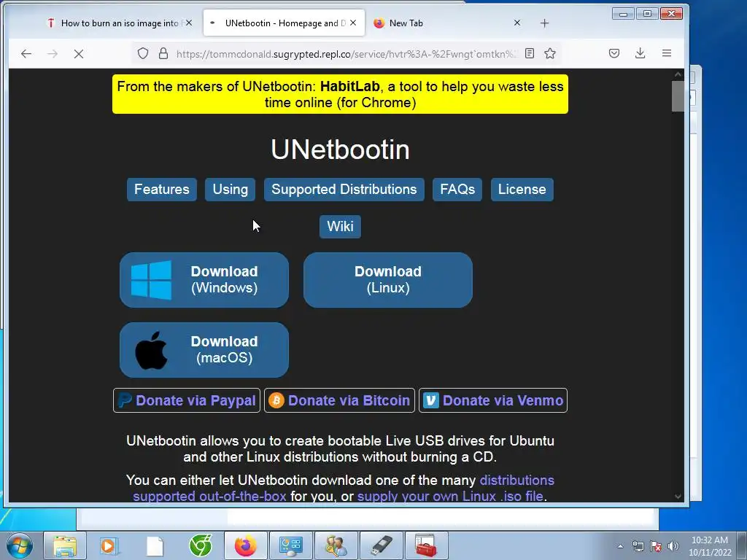The image size is (747, 560).
Task: Close the UNetbootin Homepage tab
Action: (353, 23)
